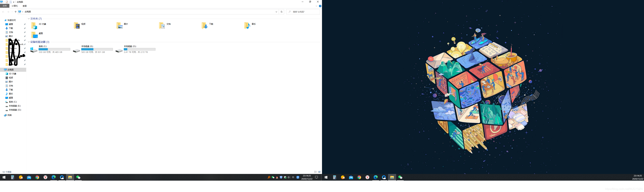Screen dimensions: 644x192
Task: Click the 系统 (C:) drive usage bar
Action: click(x=54, y=49)
